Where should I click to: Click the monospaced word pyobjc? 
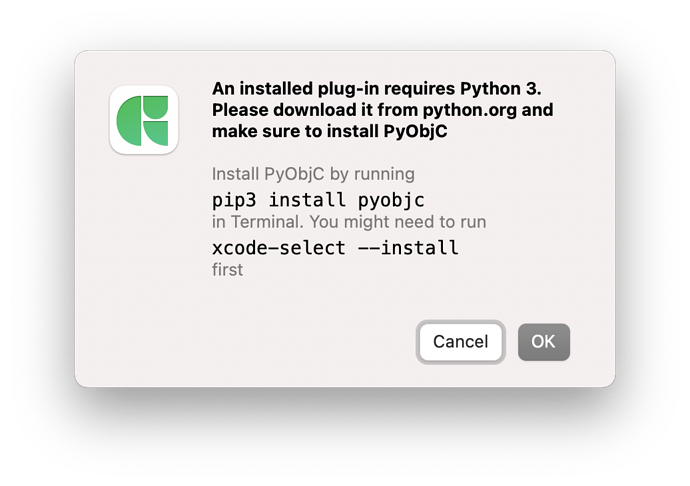pos(391,200)
